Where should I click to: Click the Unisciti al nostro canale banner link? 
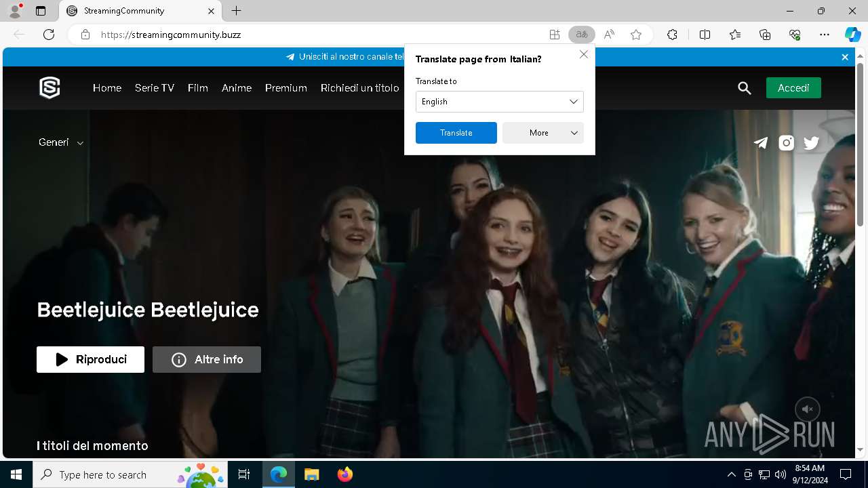344,57
